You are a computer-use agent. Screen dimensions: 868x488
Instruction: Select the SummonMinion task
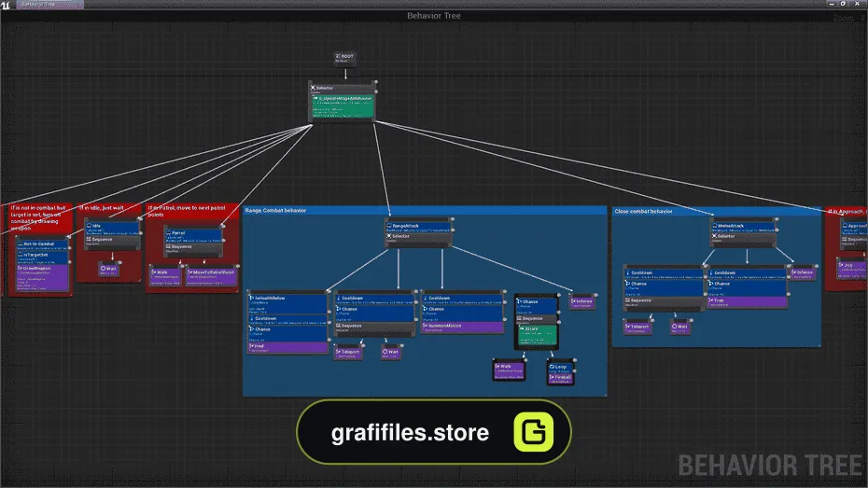point(463,328)
